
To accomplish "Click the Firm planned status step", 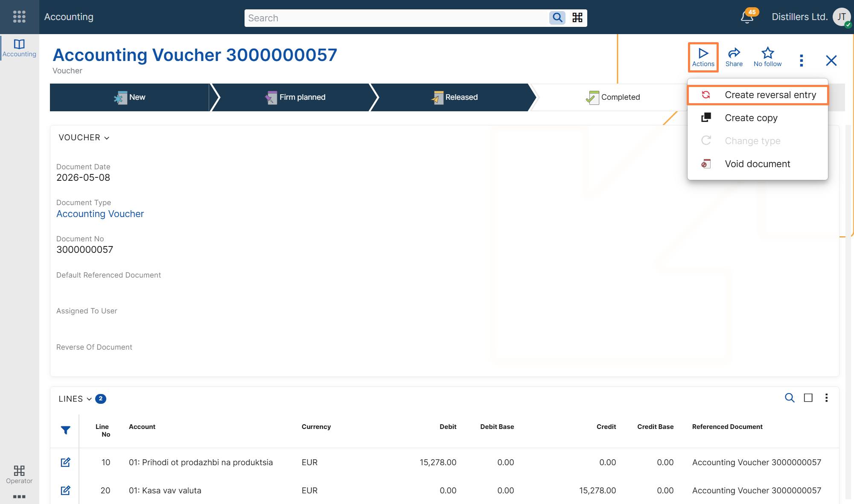I will [x=295, y=97].
